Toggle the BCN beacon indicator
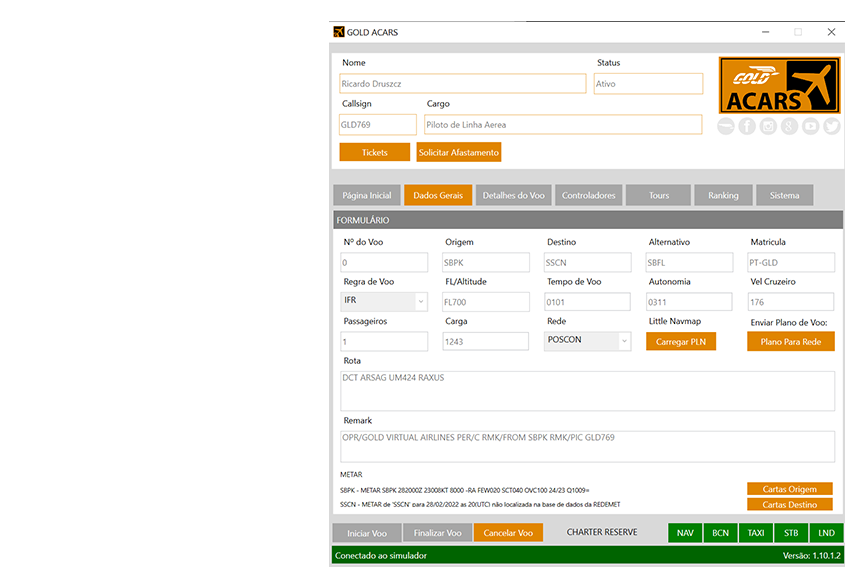This screenshot has height=567, width=868. [720, 533]
